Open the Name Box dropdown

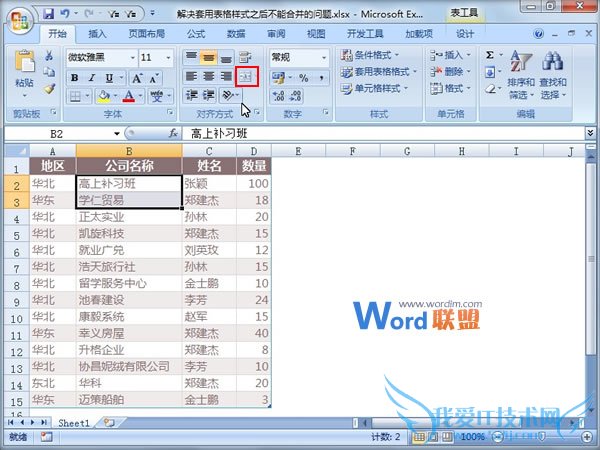[116, 134]
